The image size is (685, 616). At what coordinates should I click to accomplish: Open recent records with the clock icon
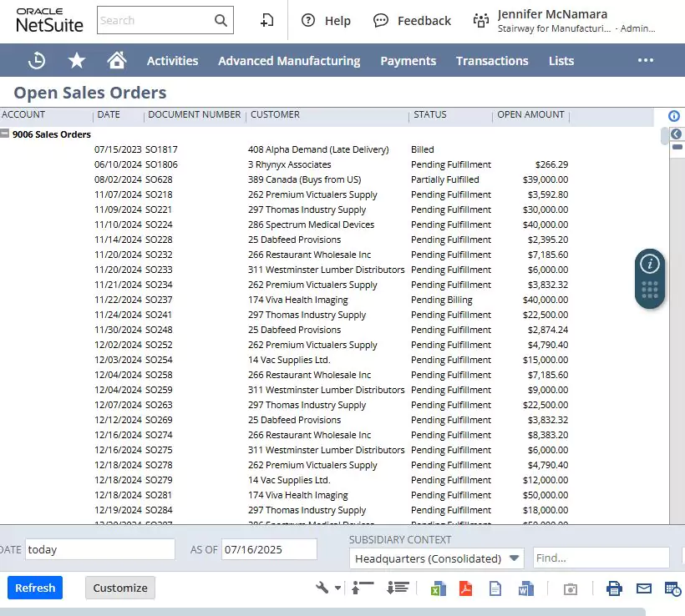coord(34,60)
